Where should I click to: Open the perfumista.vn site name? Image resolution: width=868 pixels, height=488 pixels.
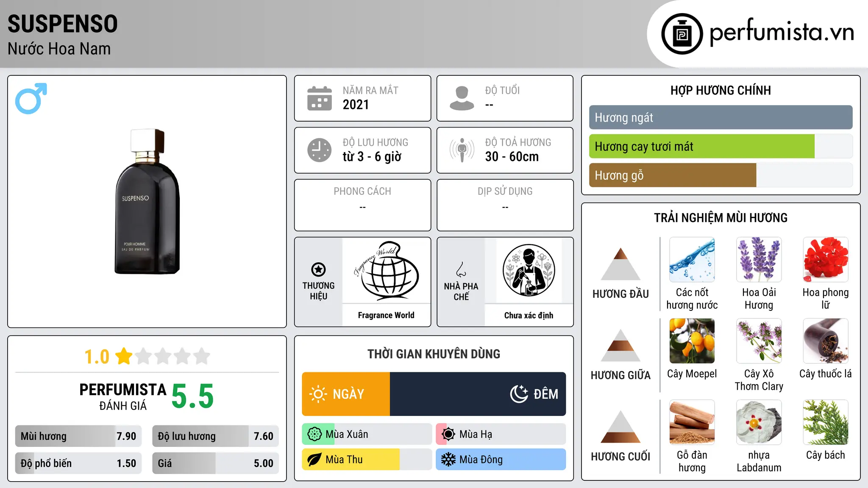tap(782, 32)
